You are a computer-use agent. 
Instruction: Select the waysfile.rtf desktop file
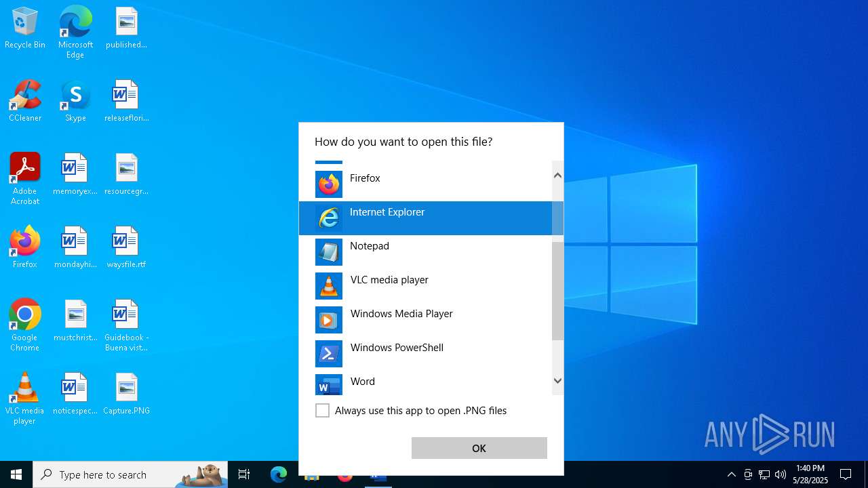coord(126,248)
